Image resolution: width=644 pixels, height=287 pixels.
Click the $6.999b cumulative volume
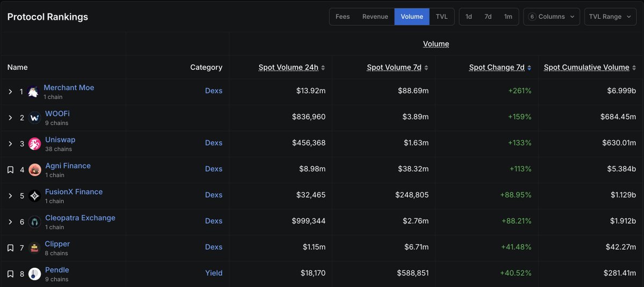pyautogui.click(x=621, y=91)
